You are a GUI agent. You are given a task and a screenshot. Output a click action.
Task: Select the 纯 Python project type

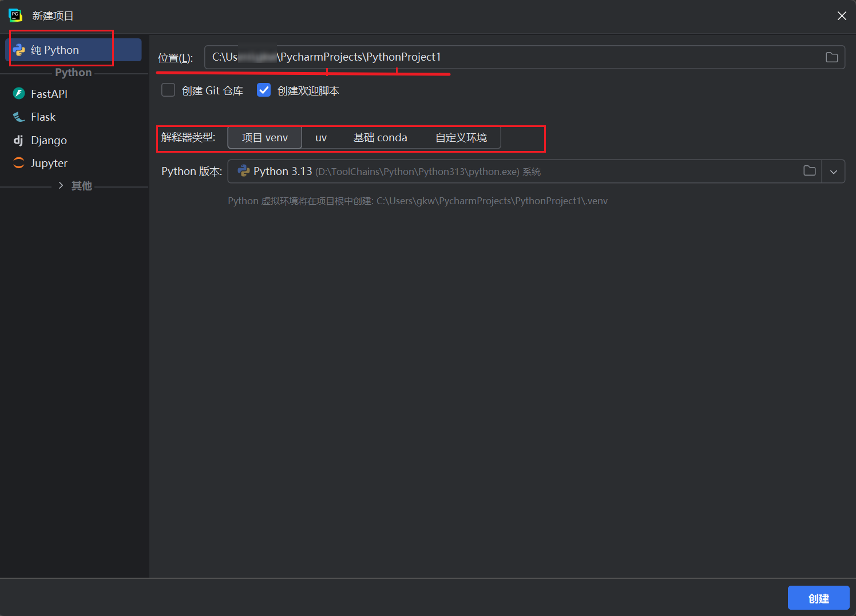73,50
